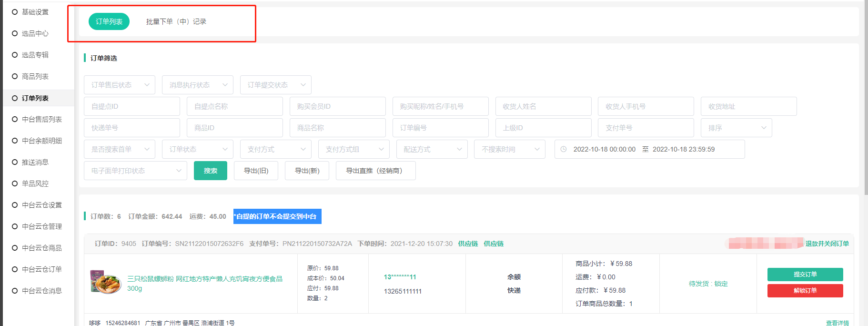The image size is (868, 326).
Task: Click into the 订单编号 input field
Action: click(441, 128)
